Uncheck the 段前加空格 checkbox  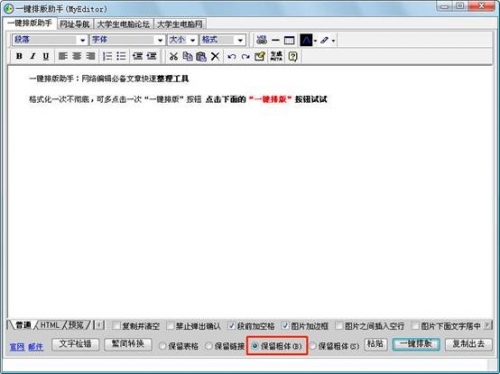click(231, 325)
